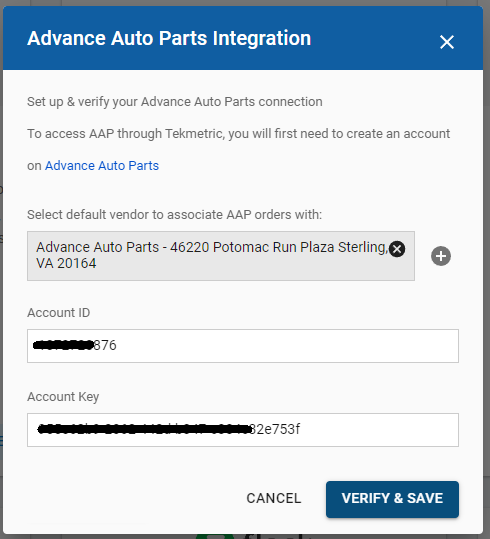
Task: Click the Verify & Save button
Action: coord(392,499)
